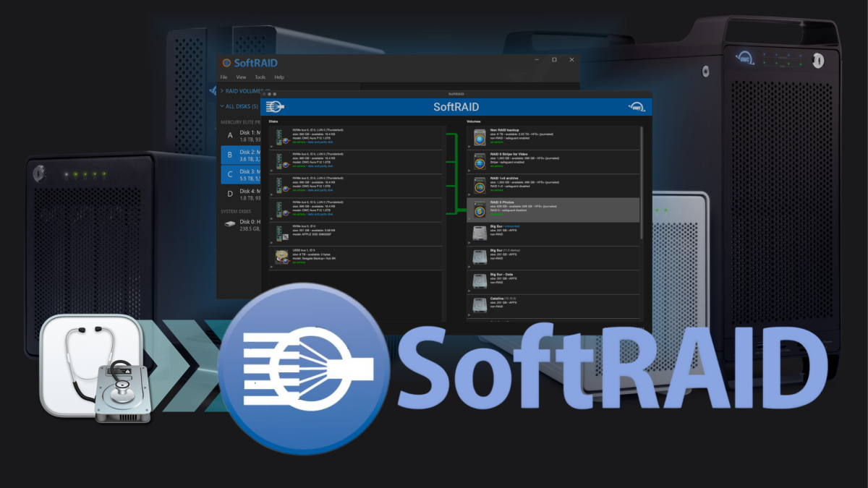
Task: Collapse the ALL DISKS (5) section
Action: (222, 106)
